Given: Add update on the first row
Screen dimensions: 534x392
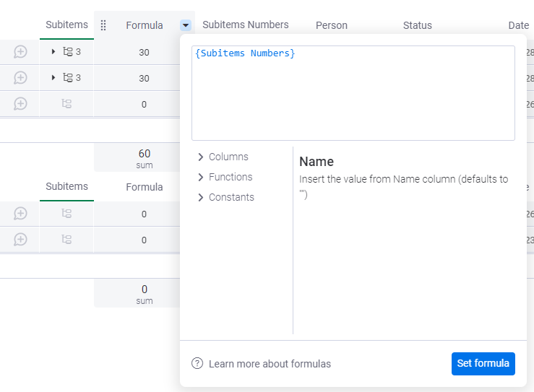Looking at the screenshot, I should tap(20, 52).
